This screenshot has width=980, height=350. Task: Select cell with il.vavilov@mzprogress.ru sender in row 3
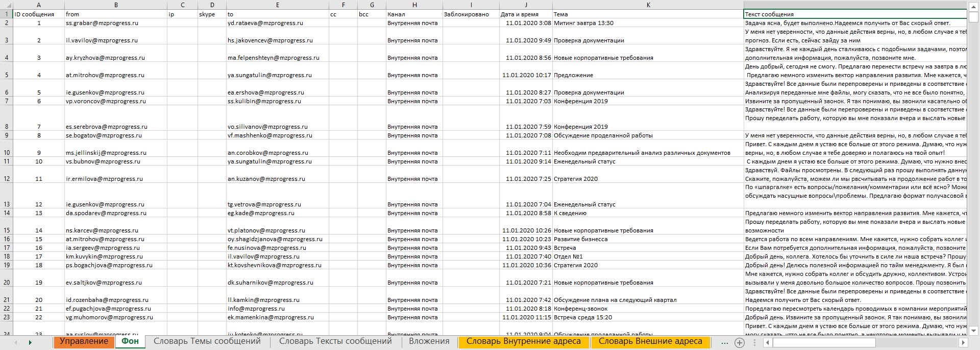(115, 40)
